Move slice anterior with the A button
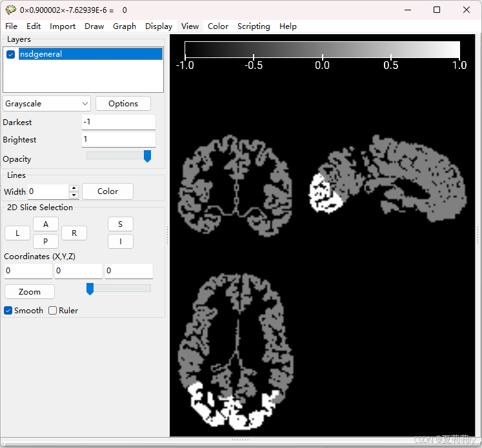The width and height of the screenshot is (482, 448). pos(46,224)
